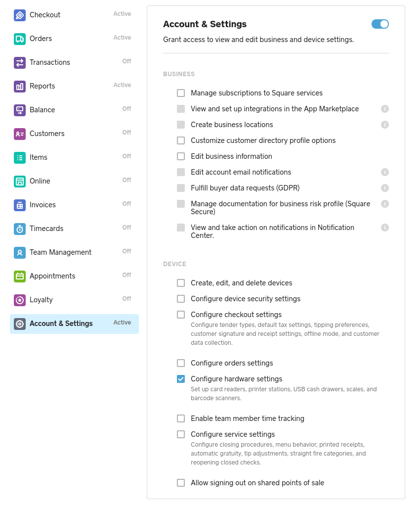Click the Edit business information label
The image size is (420, 509).
coord(231,156)
